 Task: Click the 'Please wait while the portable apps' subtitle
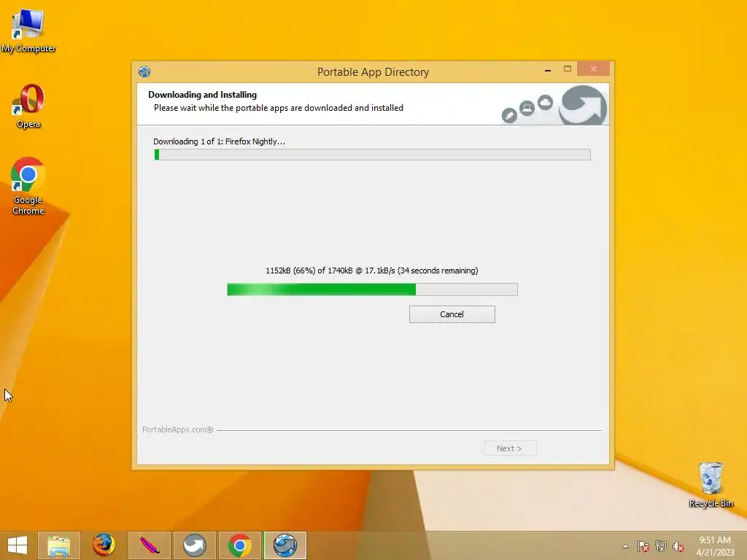click(279, 108)
